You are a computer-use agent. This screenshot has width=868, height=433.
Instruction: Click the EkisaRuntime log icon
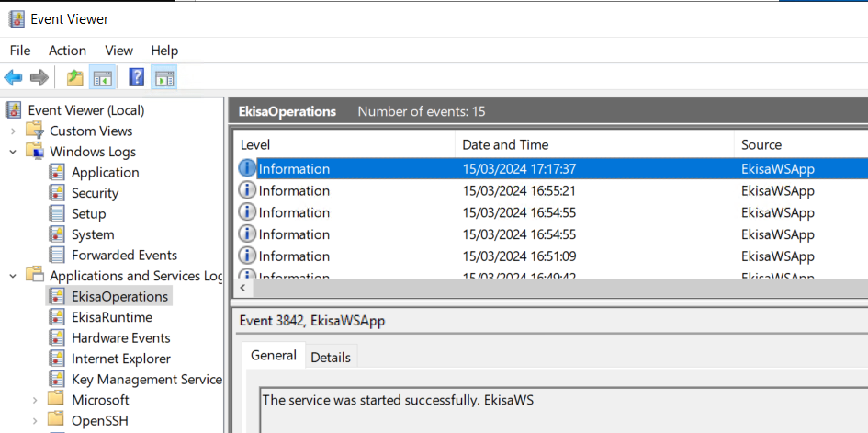click(x=57, y=317)
